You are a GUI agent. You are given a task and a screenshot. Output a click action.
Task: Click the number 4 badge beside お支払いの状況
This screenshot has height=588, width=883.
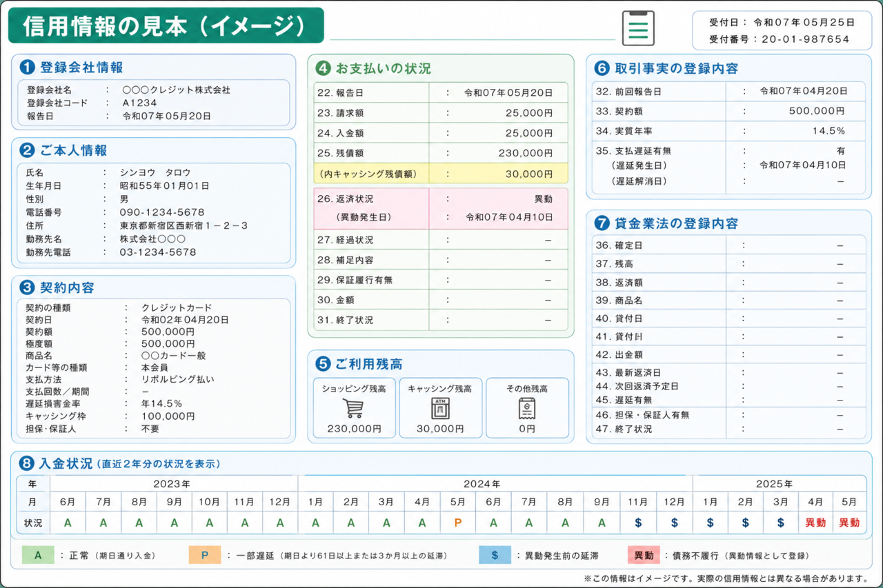pos(323,68)
